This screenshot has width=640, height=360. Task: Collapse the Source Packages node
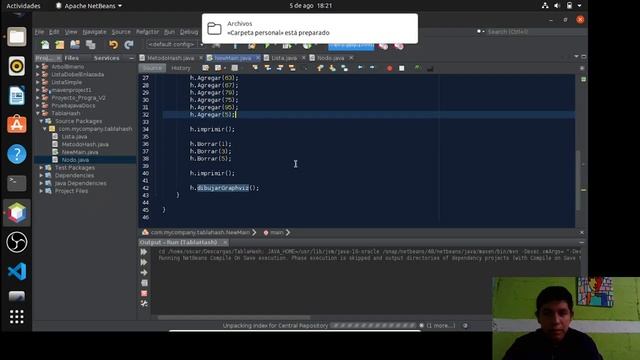(x=41, y=121)
